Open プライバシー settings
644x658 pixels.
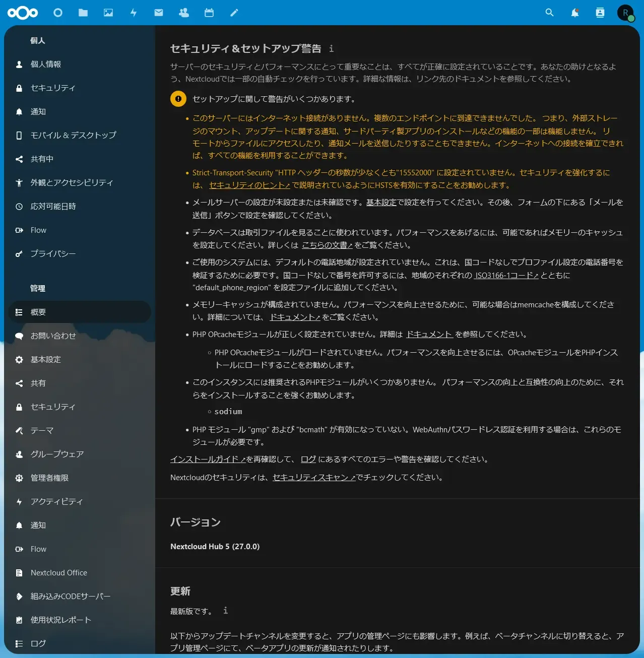[x=80, y=253]
